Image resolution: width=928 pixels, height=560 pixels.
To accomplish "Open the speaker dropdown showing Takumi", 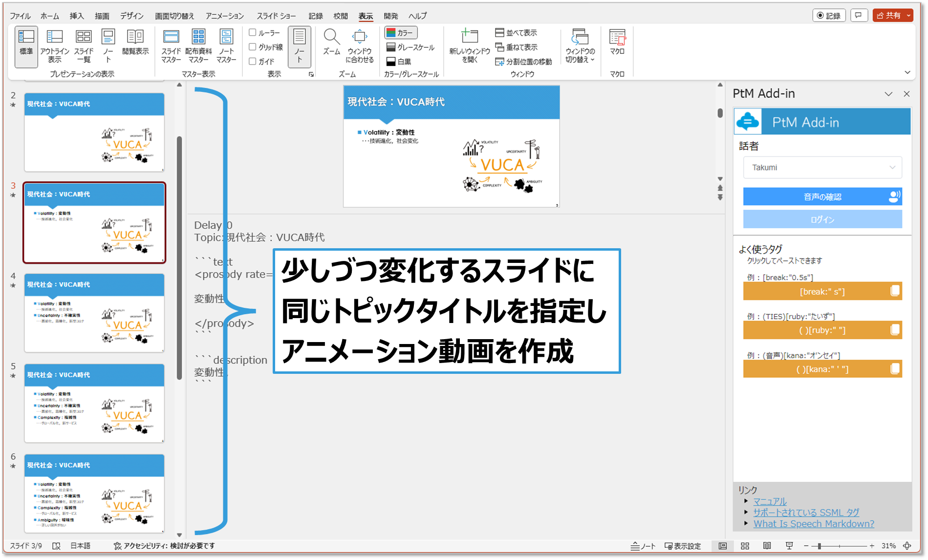I will pos(822,168).
